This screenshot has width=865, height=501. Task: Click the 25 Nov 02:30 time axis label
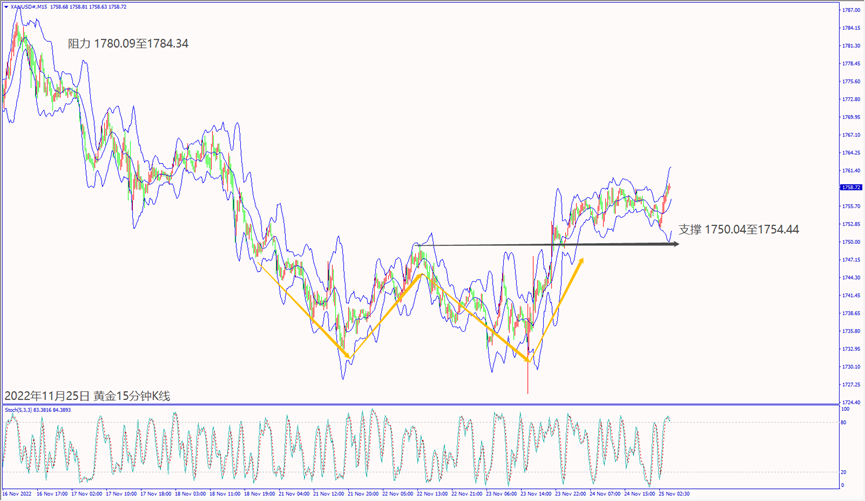point(671,493)
